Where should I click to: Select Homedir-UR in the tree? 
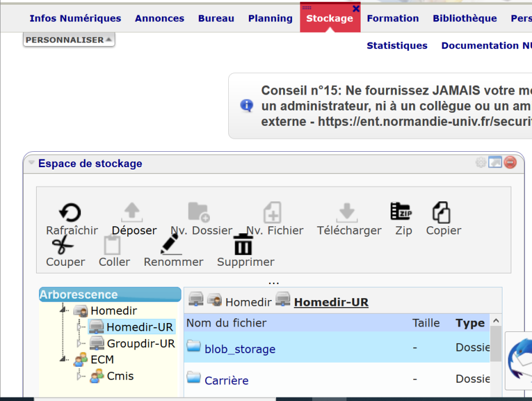pyautogui.click(x=140, y=327)
